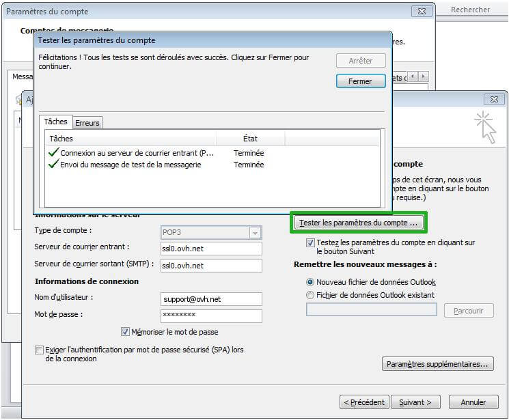The height and width of the screenshot is (420, 509).
Task: Switch to the Erreurs tab
Action: pyautogui.click(x=87, y=123)
